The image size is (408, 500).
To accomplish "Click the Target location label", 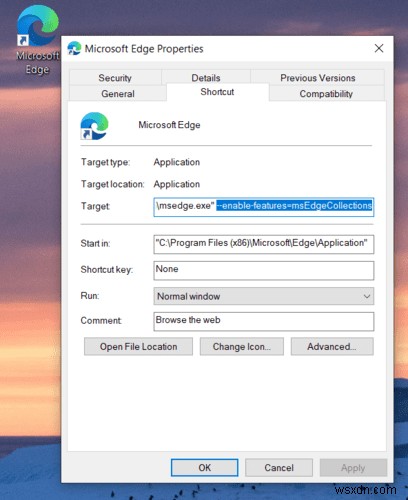I will [113, 184].
